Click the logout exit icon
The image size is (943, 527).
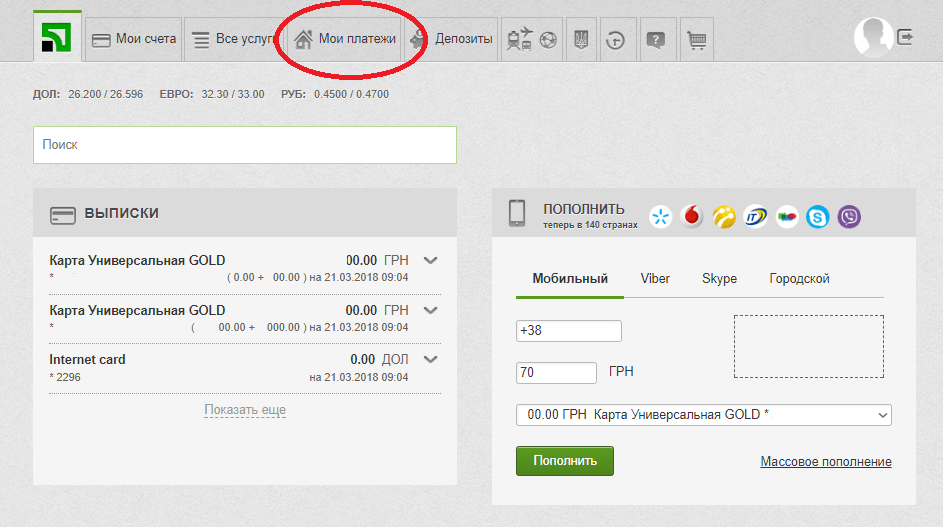coord(905,37)
